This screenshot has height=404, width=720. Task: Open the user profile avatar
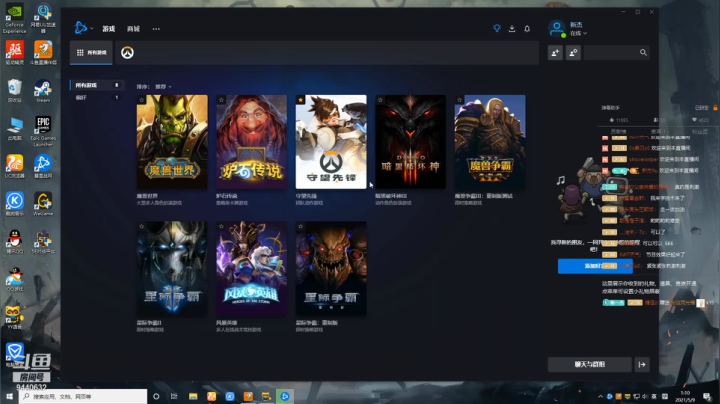557,28
